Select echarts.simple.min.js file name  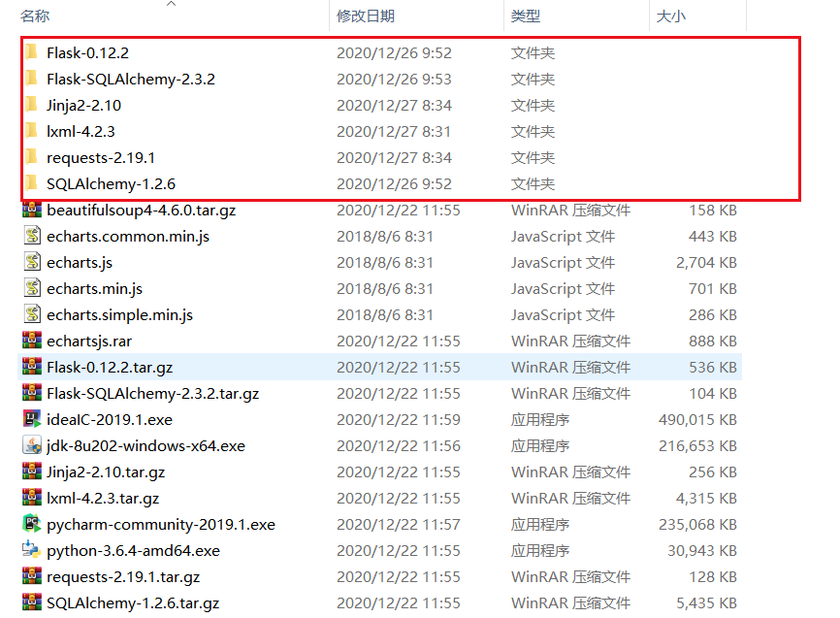tap(119, 315)
